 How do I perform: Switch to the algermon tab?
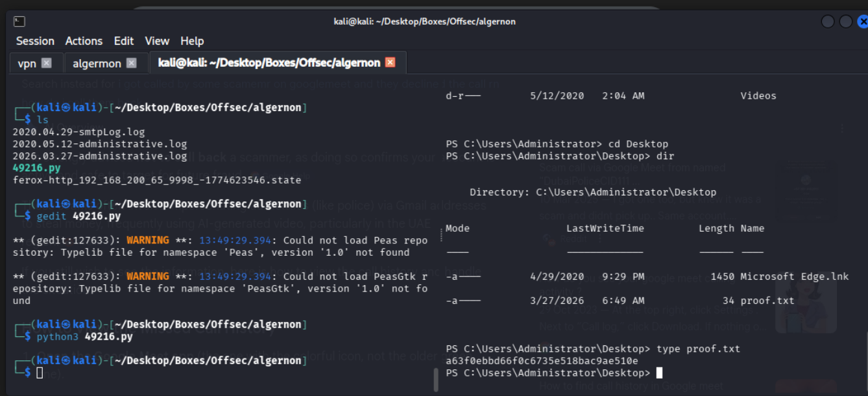pyautogui.click(x=97, y=63)
